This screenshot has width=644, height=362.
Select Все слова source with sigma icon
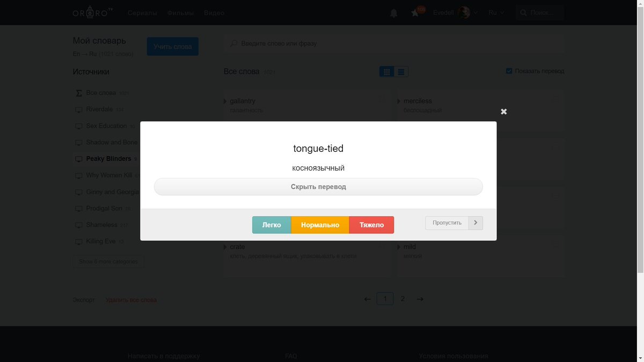[x=101, y=93]
